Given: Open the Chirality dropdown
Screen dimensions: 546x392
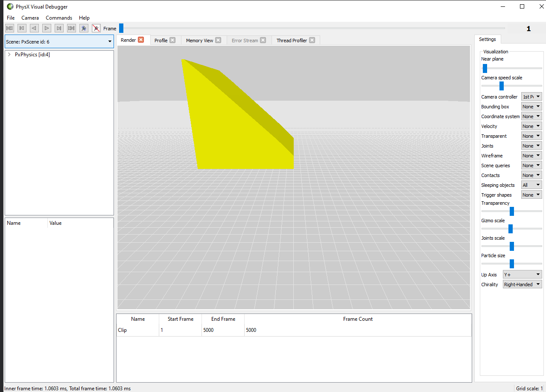Looking at the screenshot, I should tap(522, 284).
